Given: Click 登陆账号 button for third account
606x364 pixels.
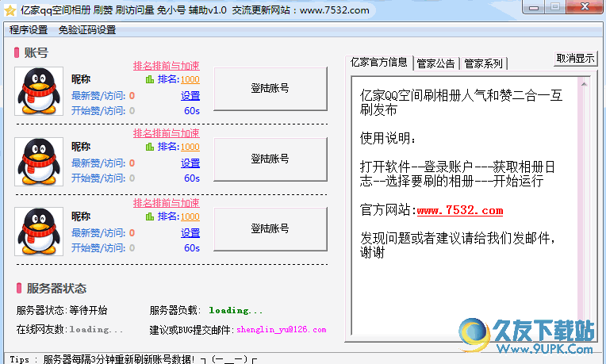Looking at the screenshot, I should coord(270,228).
